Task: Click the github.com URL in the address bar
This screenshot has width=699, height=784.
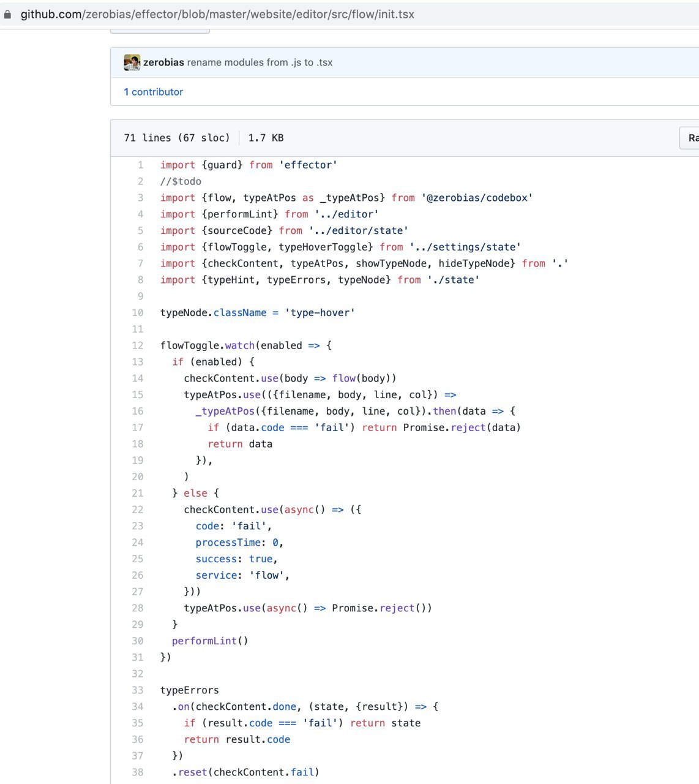Action: coord(217,14)
